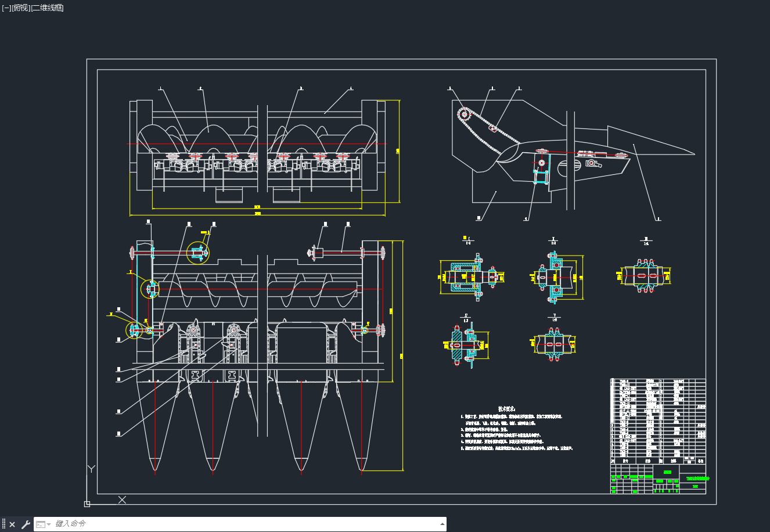Expand the command history arrow

(x=442, y=524)
